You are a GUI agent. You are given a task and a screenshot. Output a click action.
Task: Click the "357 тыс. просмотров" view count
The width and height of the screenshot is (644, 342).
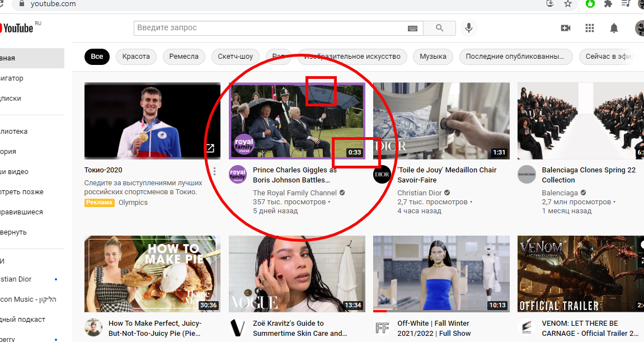[x=290, y=202]
